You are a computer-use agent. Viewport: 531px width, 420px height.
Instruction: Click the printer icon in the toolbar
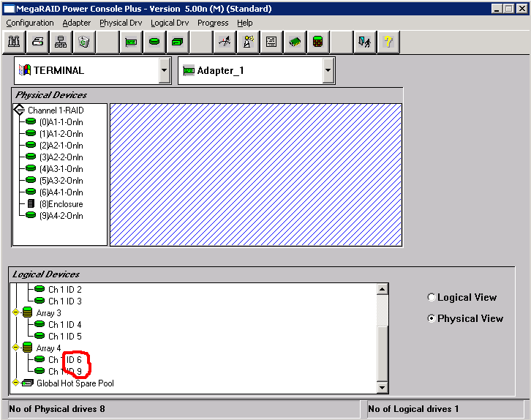coord(37,42)
